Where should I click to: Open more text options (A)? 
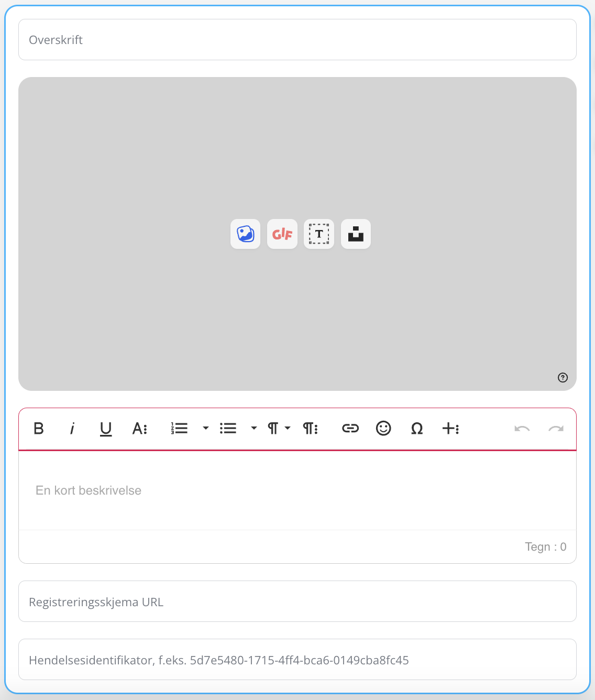(x=139, y=429)
